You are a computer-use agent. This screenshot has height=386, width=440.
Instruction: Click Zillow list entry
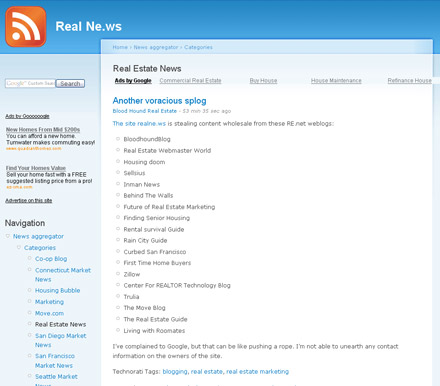point(132,274)
